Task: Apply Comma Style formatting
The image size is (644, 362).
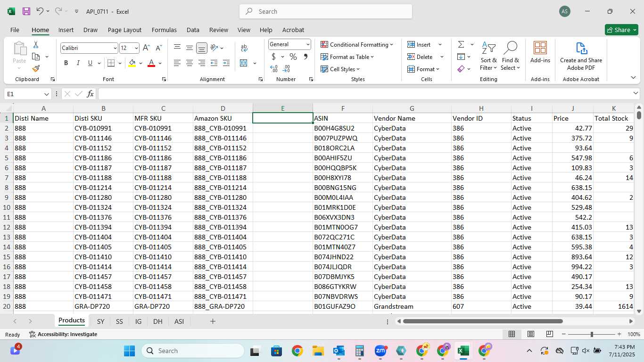Action: [305, 57]
